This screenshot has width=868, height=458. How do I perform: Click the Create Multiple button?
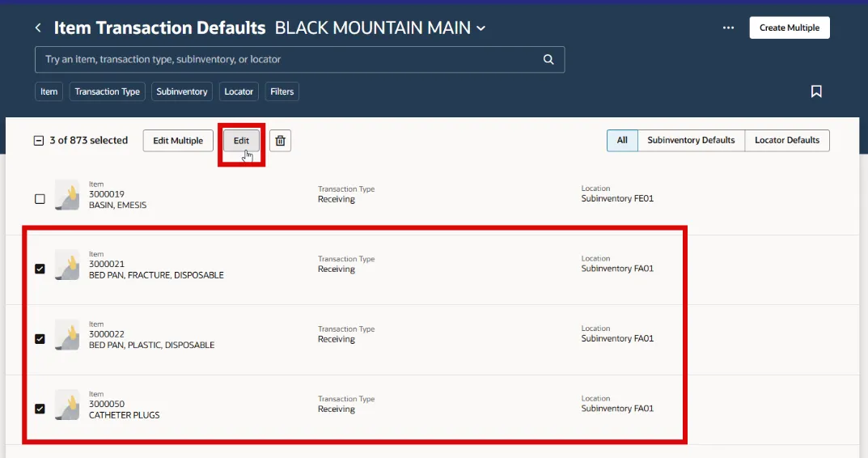click(x=789, y=28)
